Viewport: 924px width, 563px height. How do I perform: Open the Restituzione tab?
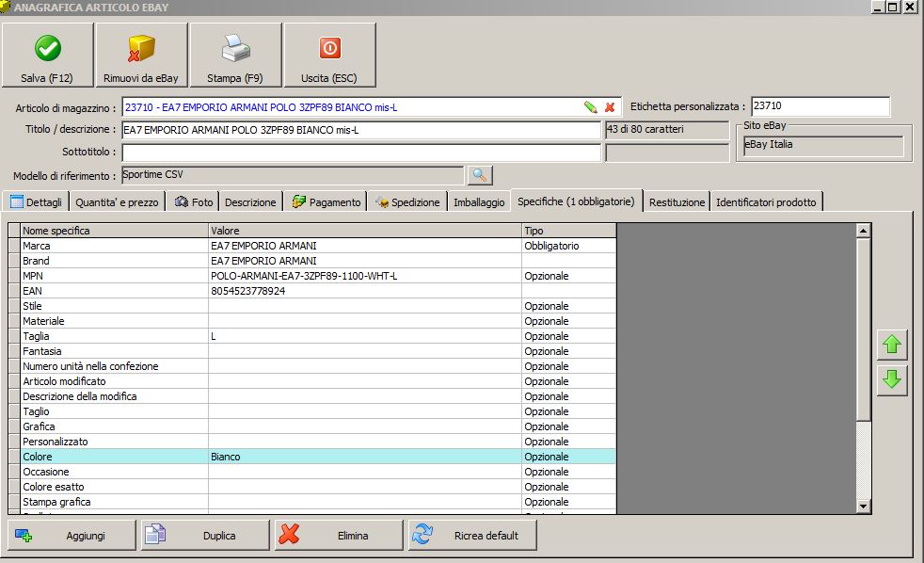point(677,202)
